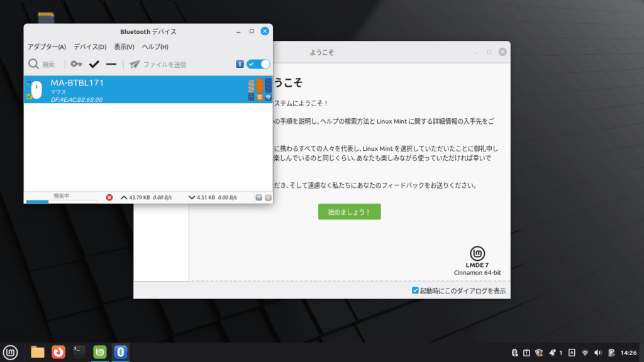Expand the デバイス(D) menu
Screen dimensions: 644x362
coord(90,47)
